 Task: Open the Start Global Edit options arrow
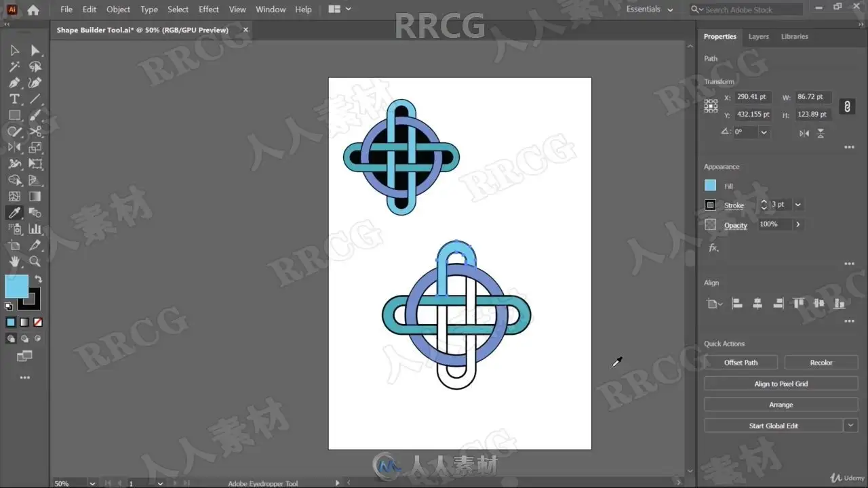pyautogui.click(x=851, y=426)
